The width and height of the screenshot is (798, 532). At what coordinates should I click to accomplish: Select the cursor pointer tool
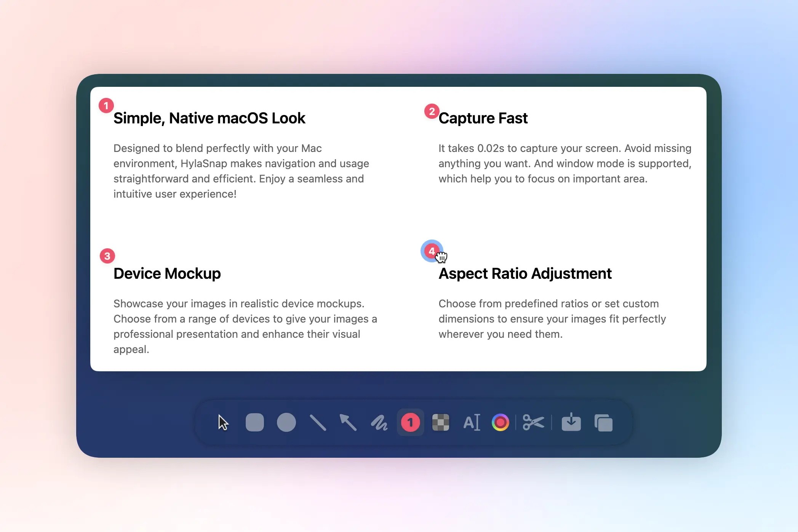tap(223, 422)
